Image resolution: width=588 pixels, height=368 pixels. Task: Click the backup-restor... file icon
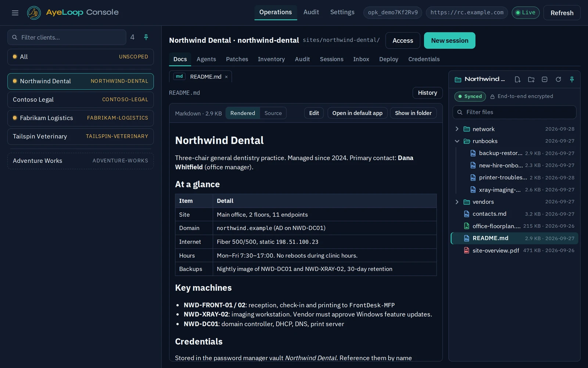(x=473, y=153)
